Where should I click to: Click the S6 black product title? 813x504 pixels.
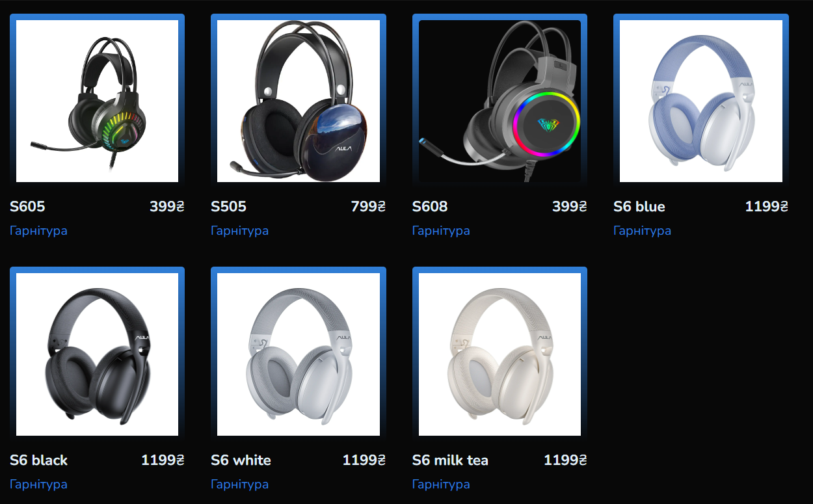tap(38, 460)
